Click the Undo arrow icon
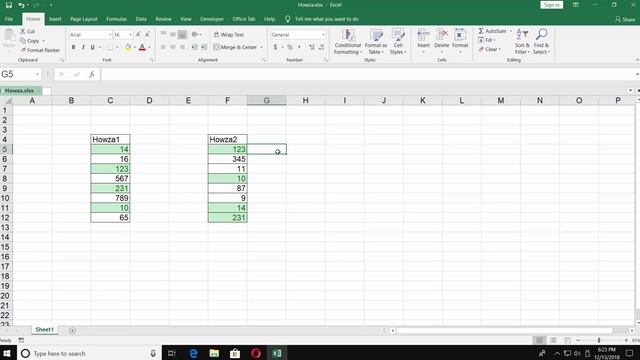Screen dimensions: 640x360 [x=21, y=5]
